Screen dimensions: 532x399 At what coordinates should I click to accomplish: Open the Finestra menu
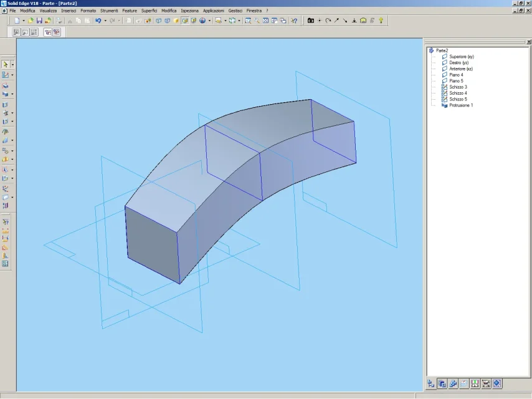[x=254, y=11]
